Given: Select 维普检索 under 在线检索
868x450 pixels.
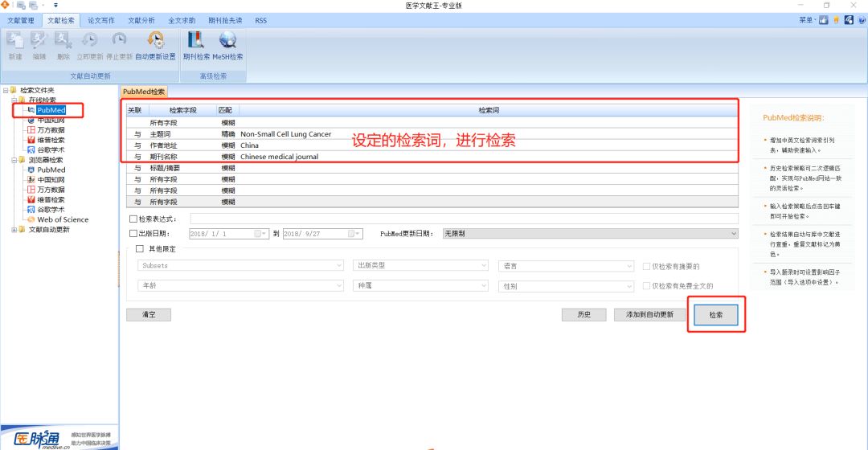Looking at the screenshot, I should tap(51, 140).
